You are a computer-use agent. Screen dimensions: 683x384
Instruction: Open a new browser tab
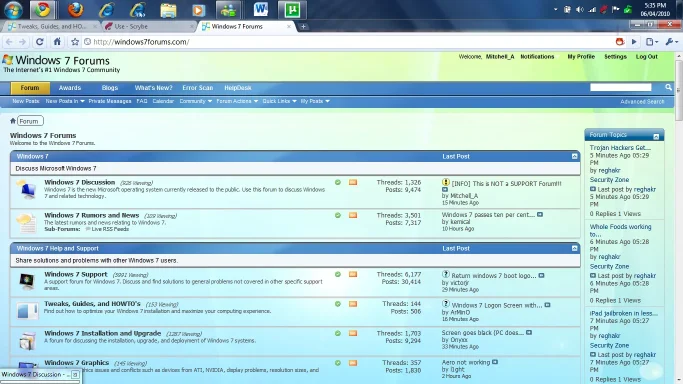point(303,27)
